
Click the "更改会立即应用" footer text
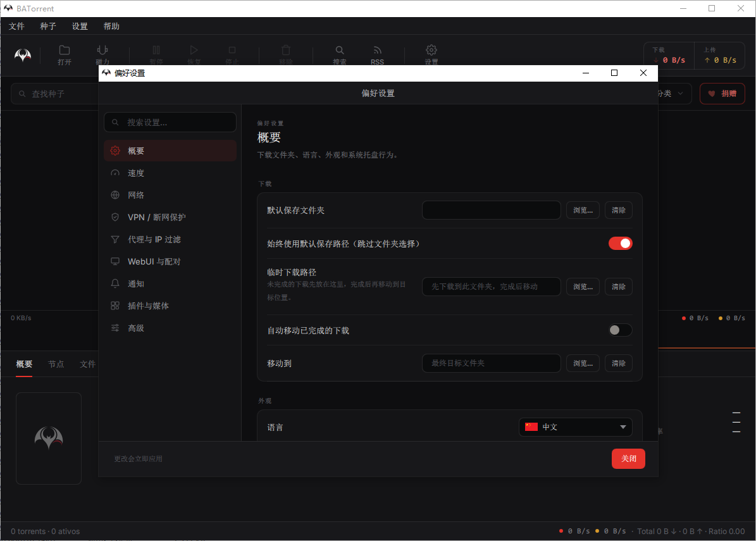click(138, 459)
